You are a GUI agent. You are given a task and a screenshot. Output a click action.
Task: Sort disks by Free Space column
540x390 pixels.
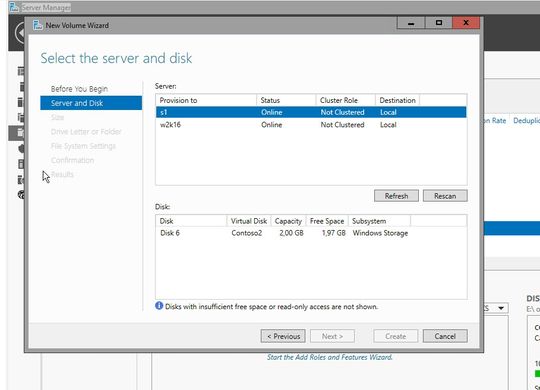point(327,221)
